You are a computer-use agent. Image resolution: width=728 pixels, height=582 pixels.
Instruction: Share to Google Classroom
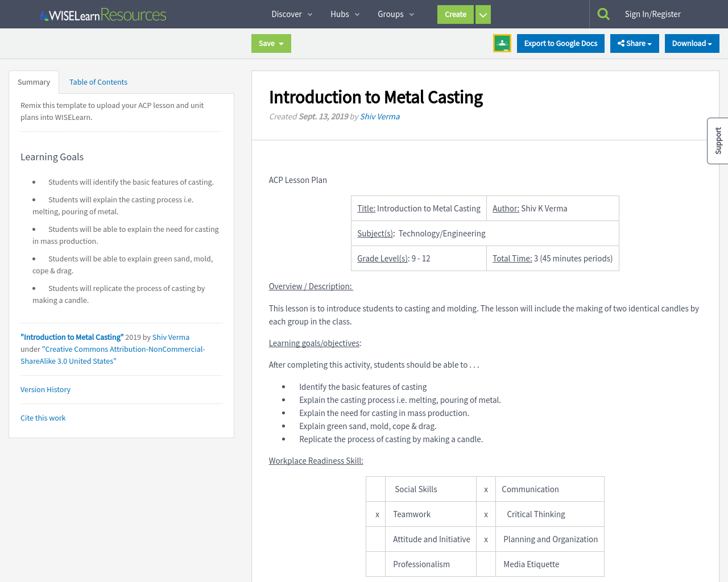pyautogui.click(x=502, y=43)
